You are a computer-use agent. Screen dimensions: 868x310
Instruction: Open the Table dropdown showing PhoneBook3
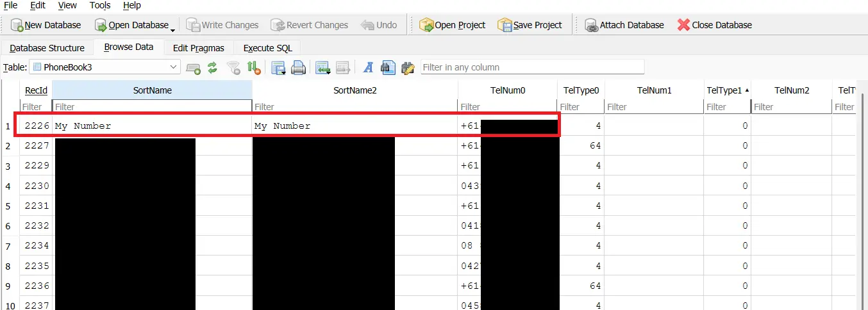click(x=106, y=67)
